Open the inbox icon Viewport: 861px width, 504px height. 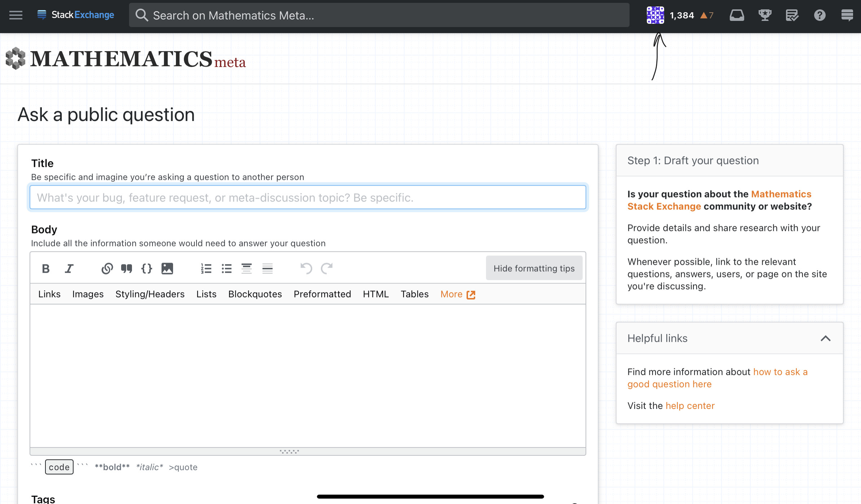click(x=737, y=15)
